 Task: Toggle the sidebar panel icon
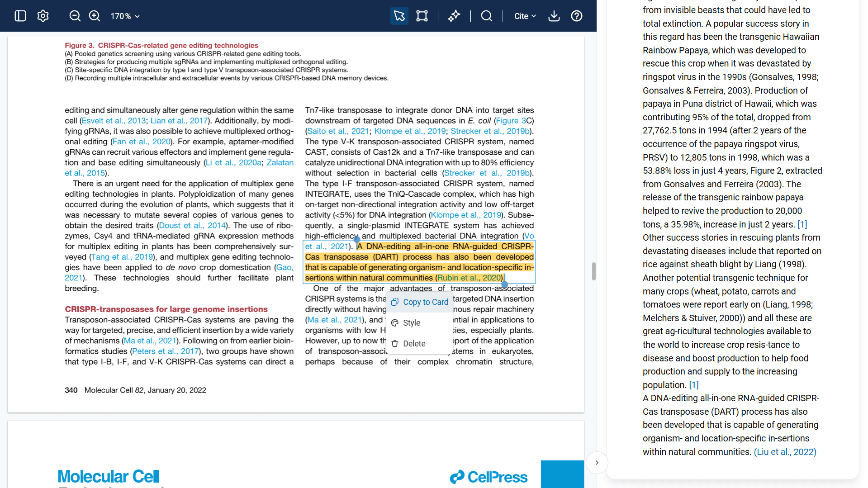pyautogui.click(x=20, y=16)
